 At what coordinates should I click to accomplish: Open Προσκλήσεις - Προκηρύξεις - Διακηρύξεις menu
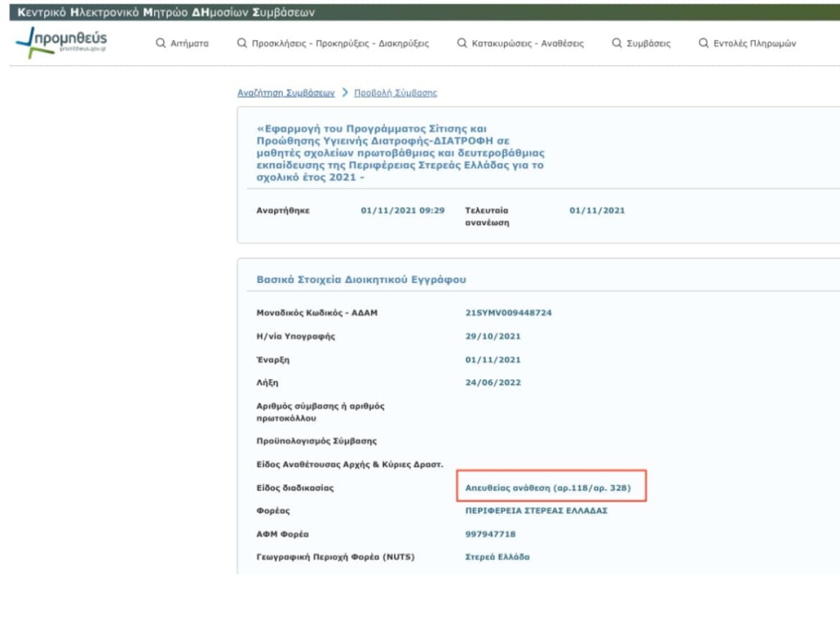[340, 43]
